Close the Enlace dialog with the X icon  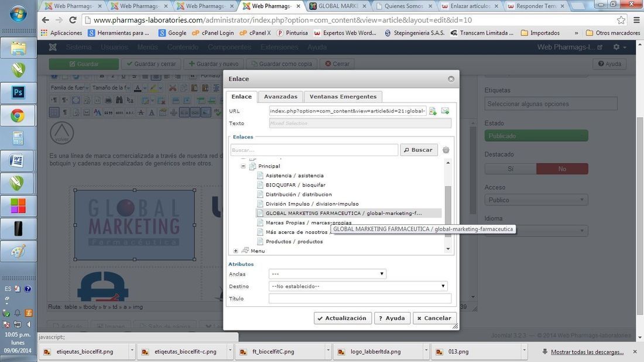pos(451,79)
